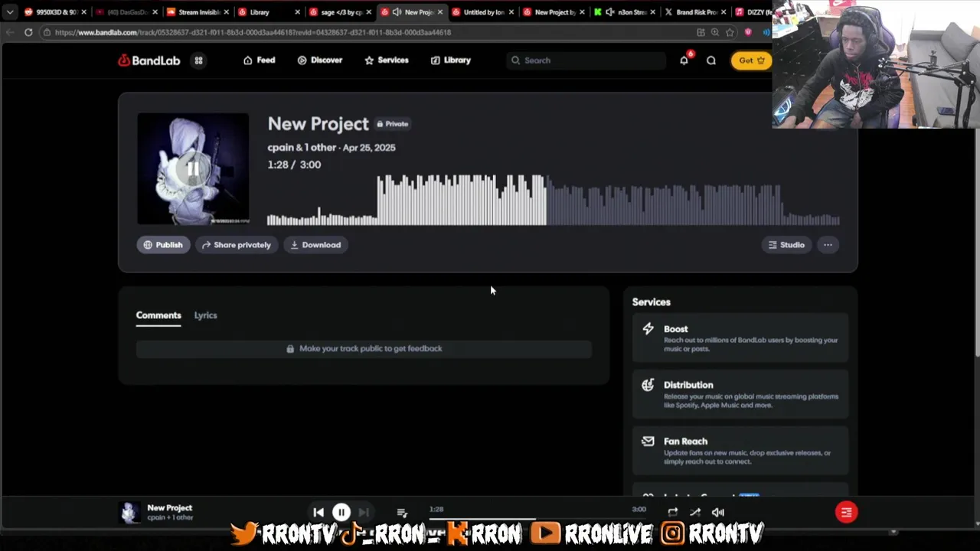
Task: Download the track
Action: pos(315,245)
